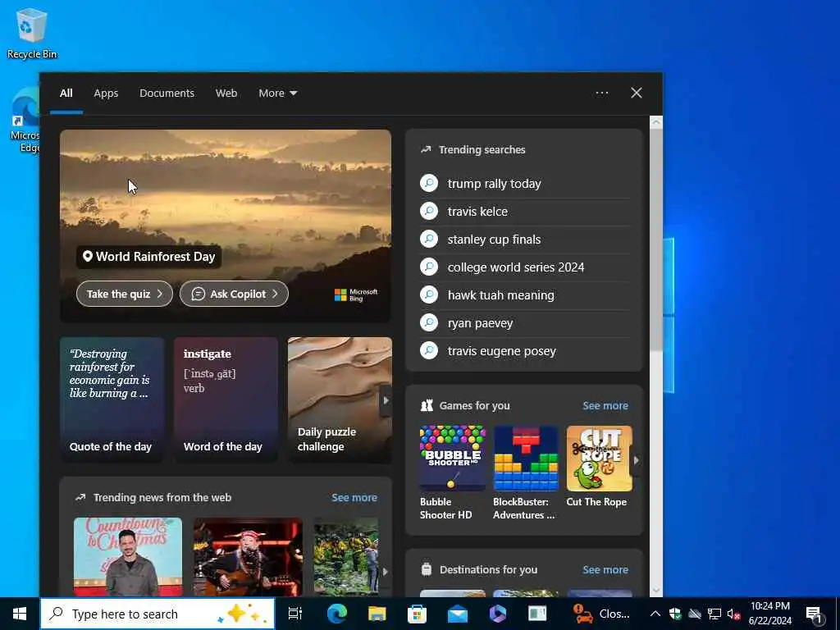Open Microsoft Edge desktop shortcut
Image resolution: width=840 pixels, height=630 pixels.
point(25,121)
